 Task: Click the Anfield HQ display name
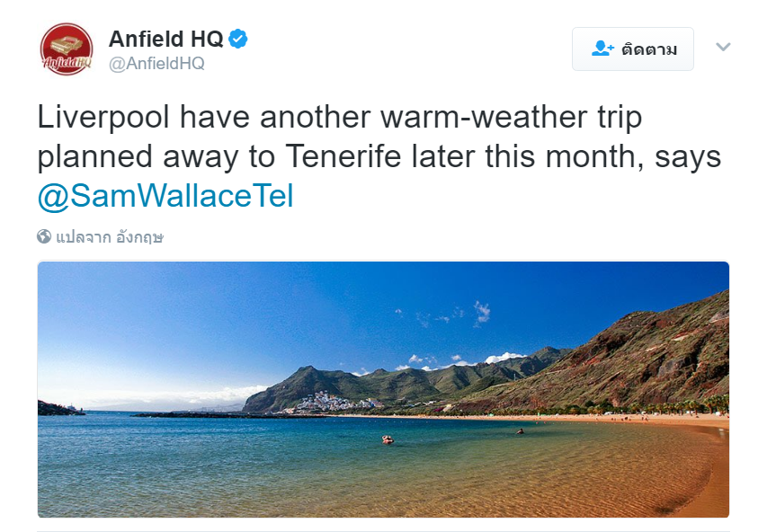click(165, 39)
